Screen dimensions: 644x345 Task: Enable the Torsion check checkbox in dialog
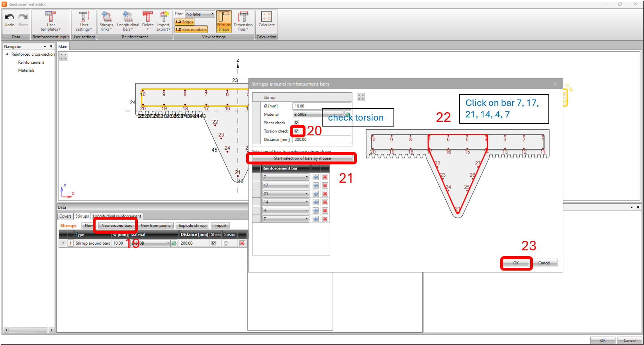[x=297, y=131]
